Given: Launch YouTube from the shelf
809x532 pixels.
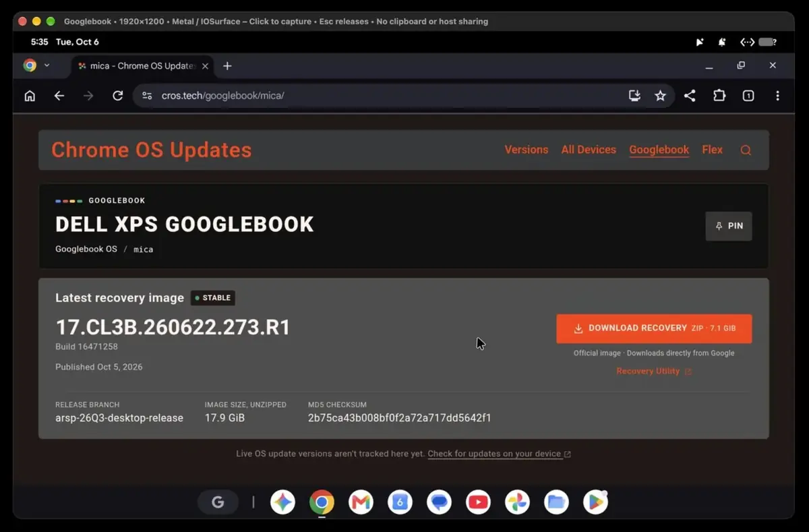Looking at the screenshot, I should 479,502.
